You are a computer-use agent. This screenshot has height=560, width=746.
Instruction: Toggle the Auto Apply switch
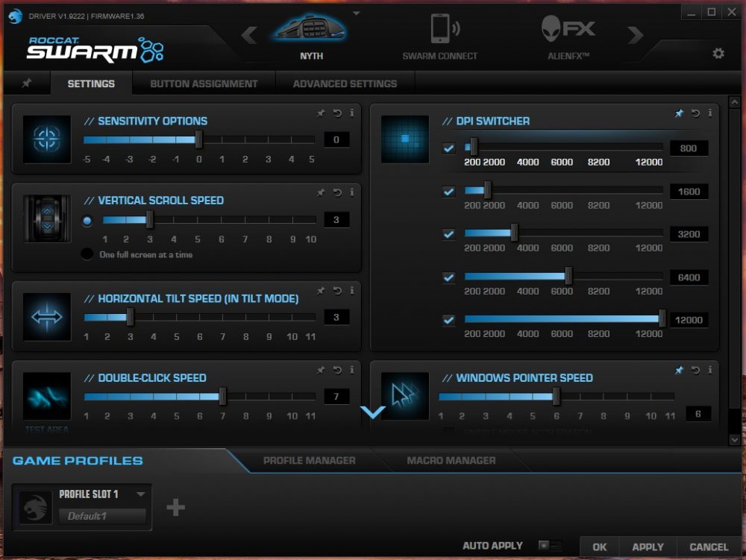549,545
